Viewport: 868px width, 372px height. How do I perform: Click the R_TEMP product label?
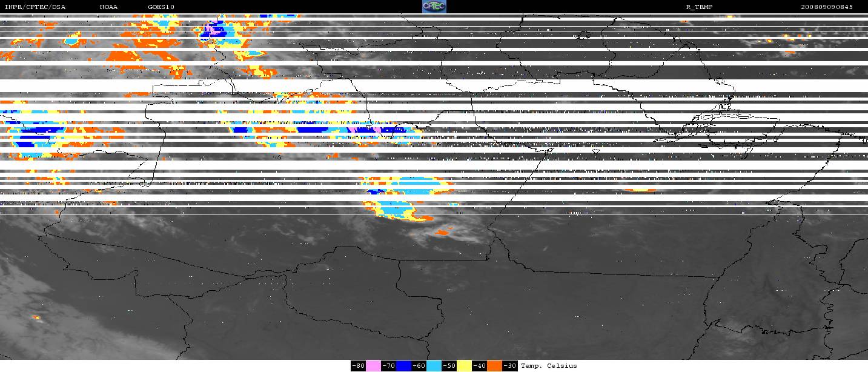click(x=698, y=7)
